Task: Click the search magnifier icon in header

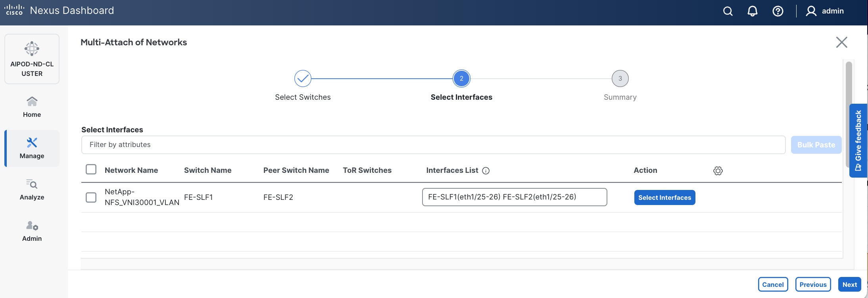Action: 728,11
